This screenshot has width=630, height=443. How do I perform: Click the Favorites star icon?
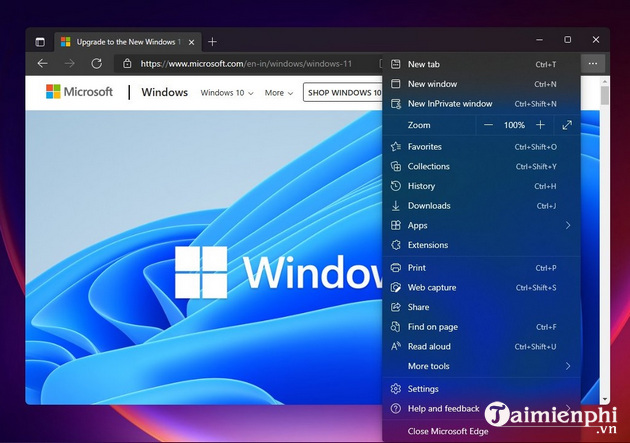tap(396, 147)
